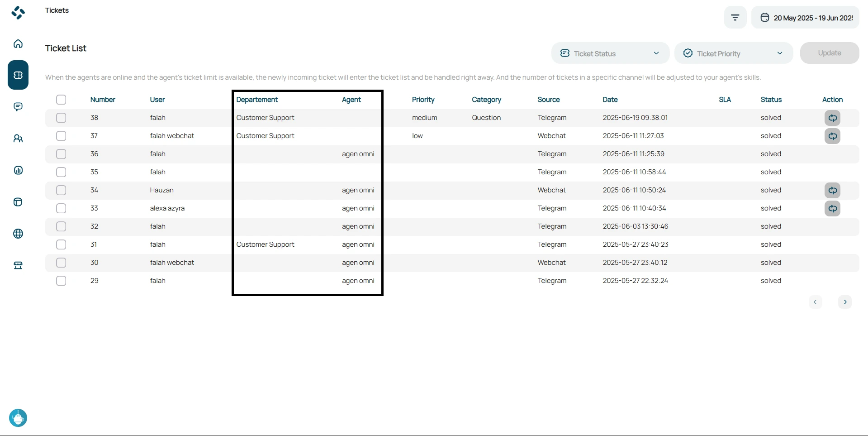Open the chat messages icon in sidebar
868x436 pixels.
click(18, 107)
